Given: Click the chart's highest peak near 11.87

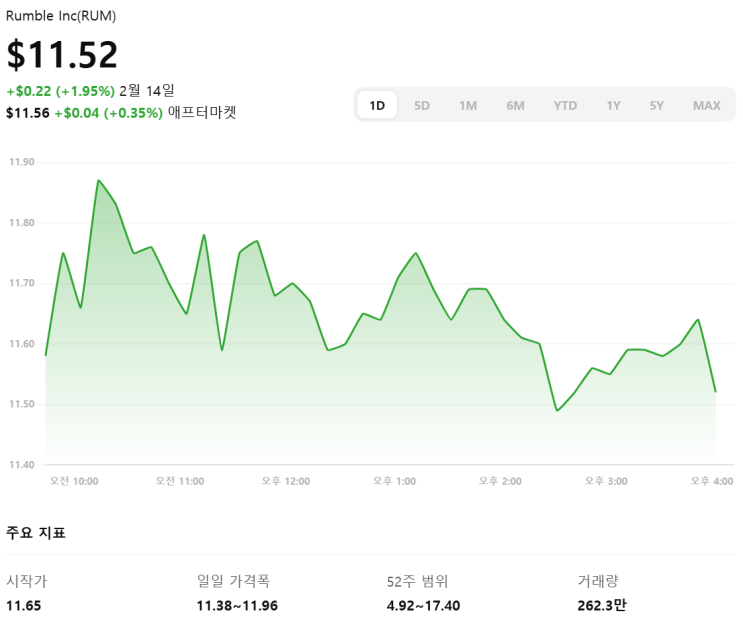Looking at the screenshot, I should click(x=98, y=180).
